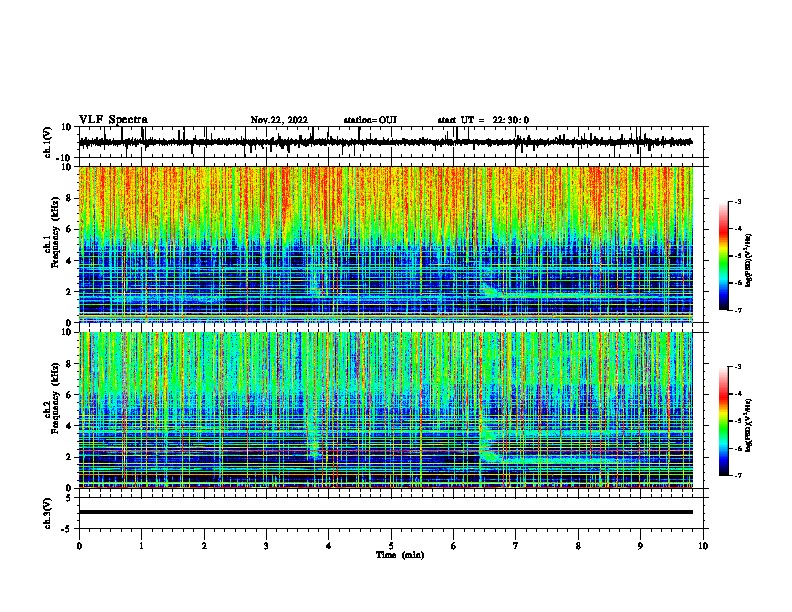Click time axis tick label "5" above "Time (min)"
The width and height of the screenshot is (792, 612).
(x=391, y=546)
